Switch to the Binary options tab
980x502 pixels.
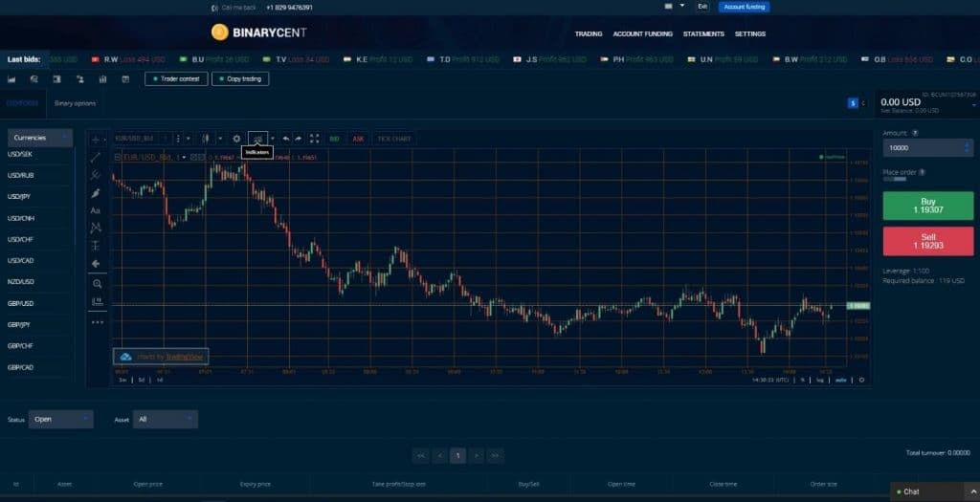tap(75, 103)
